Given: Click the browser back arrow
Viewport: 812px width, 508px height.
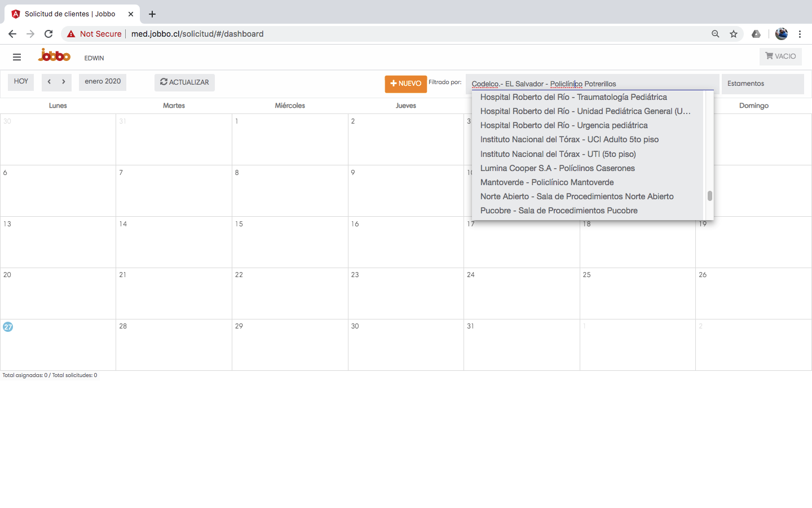Looking at the screenshot, I should (x=12, y=34).
